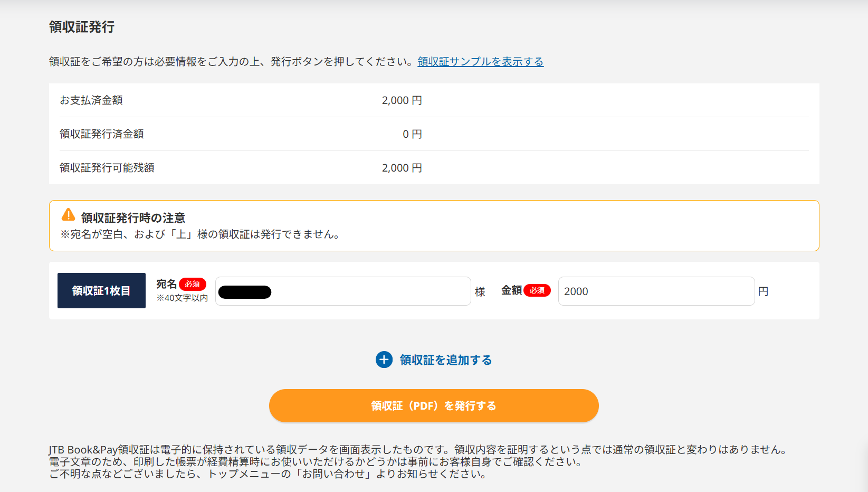Click the blue plus circle icon

(x=384, y=359)
